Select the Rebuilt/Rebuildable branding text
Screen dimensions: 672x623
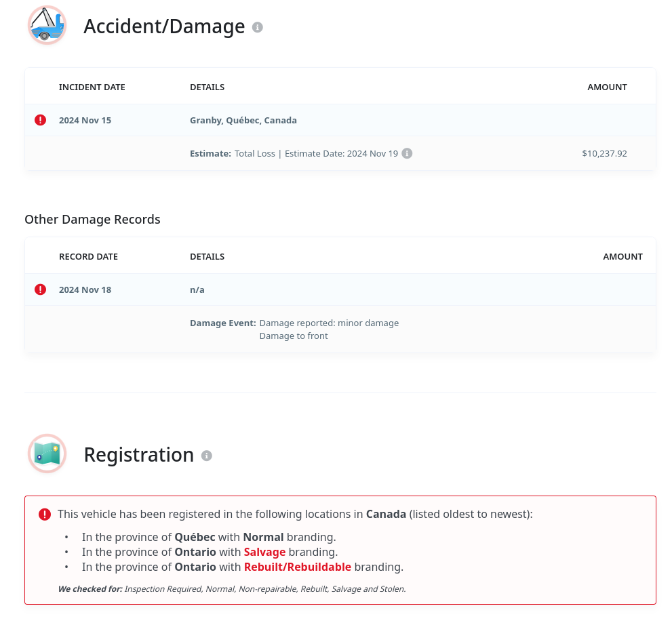[x=297, y=567]
